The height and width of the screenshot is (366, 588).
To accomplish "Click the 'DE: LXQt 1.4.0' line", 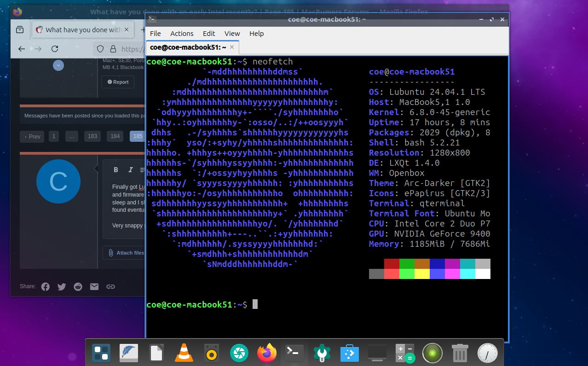I will coord(404,163).
